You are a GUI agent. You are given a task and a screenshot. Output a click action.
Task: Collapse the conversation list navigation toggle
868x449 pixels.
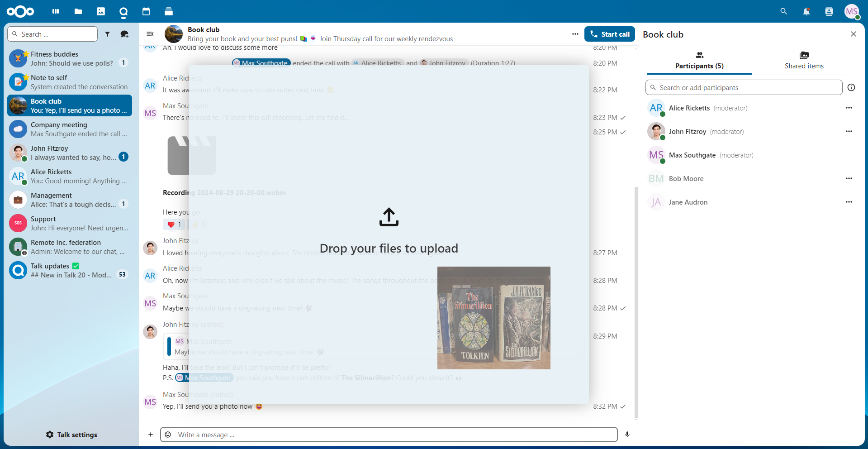[150, 34]
